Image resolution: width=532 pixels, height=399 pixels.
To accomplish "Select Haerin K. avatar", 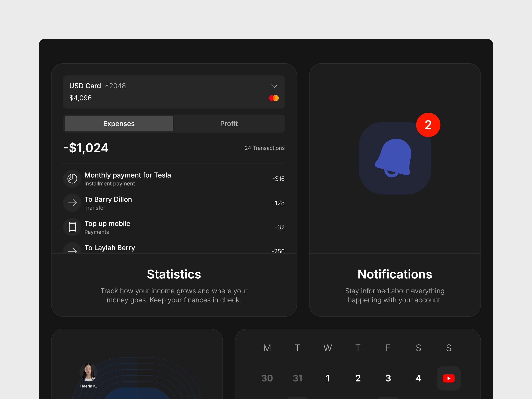I will pos(88,372).
